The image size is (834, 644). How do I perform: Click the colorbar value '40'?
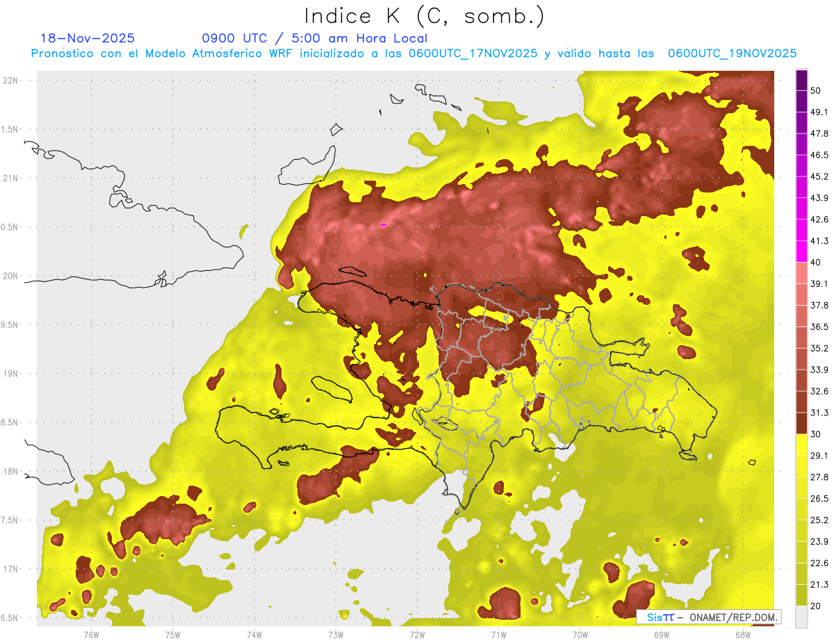tap(816, 263)
